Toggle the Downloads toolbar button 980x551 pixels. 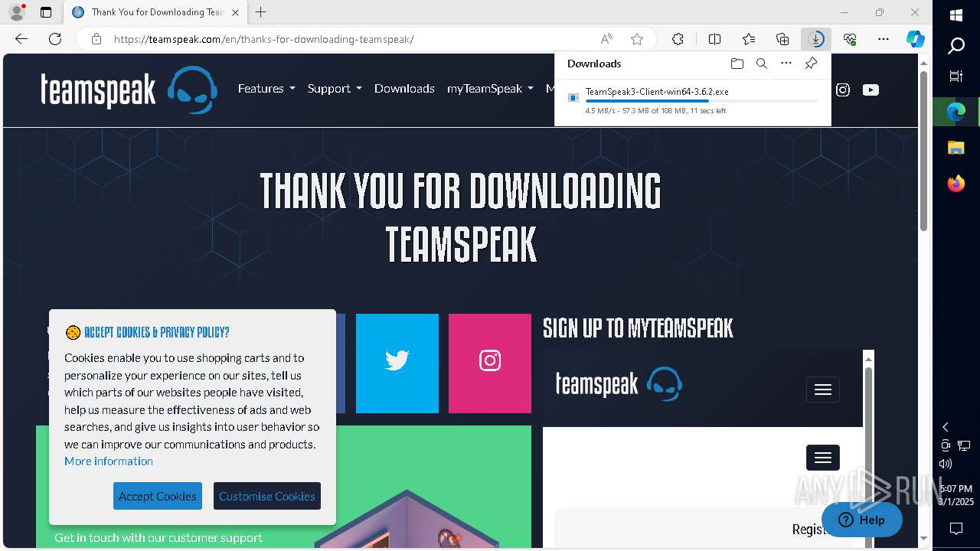816,39
